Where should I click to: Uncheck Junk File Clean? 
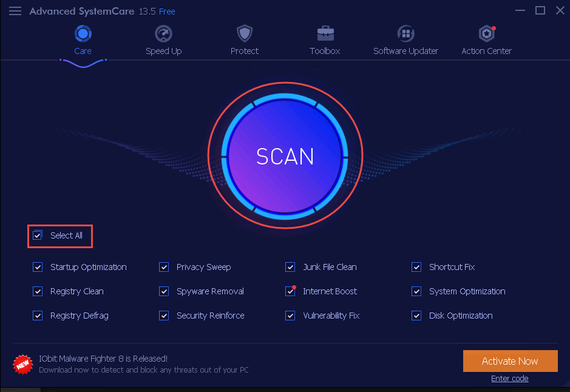(290, 267)
